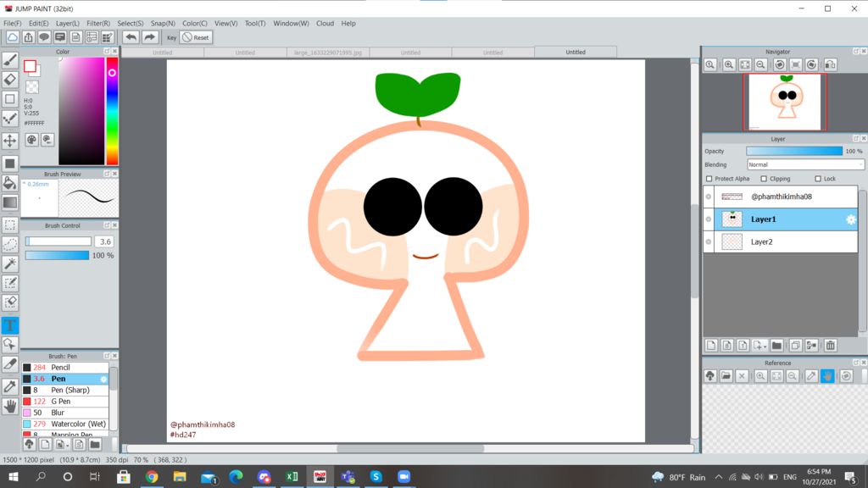
Task: Select the Move tool
Action: [10, 141]
